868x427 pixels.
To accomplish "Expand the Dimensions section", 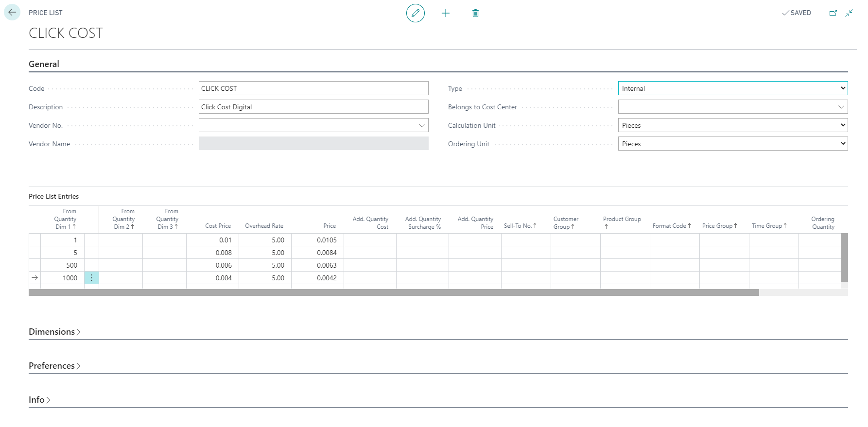I will 54,332.
